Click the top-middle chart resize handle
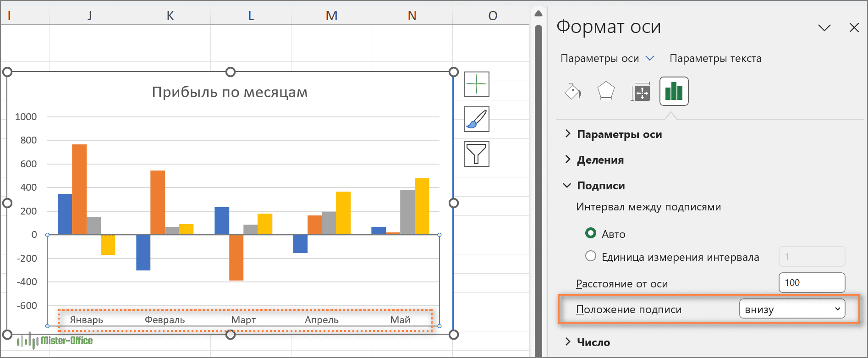868x358 pixels. (x=231, y=72)
